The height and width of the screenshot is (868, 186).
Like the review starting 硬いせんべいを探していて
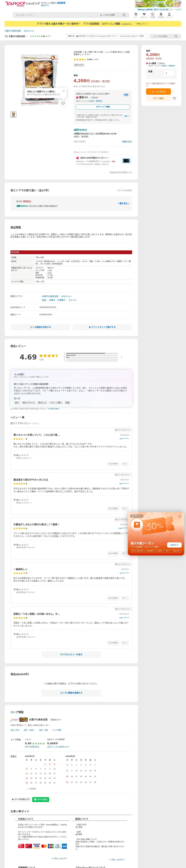pos(113,464)
